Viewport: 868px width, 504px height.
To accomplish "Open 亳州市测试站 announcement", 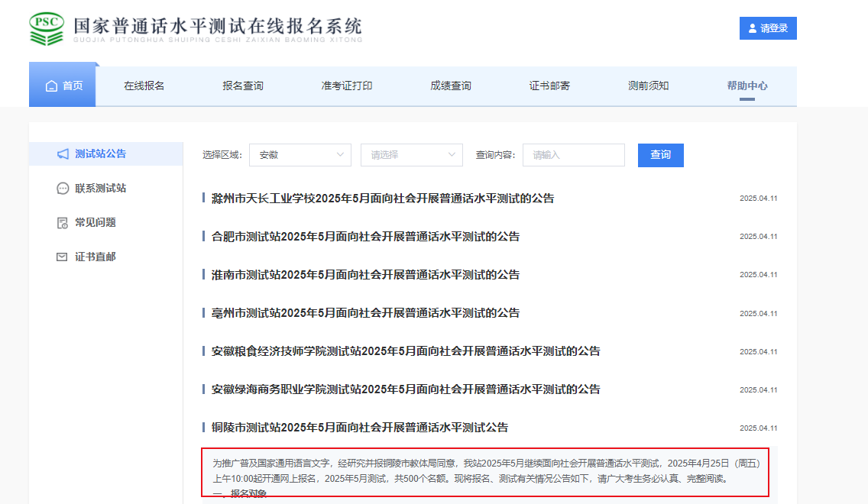I will click(365, 313).
